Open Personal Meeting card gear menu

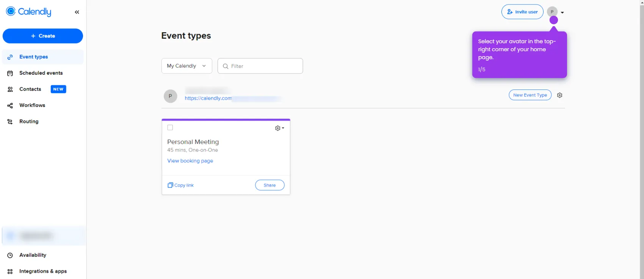(x=279, y=128)
